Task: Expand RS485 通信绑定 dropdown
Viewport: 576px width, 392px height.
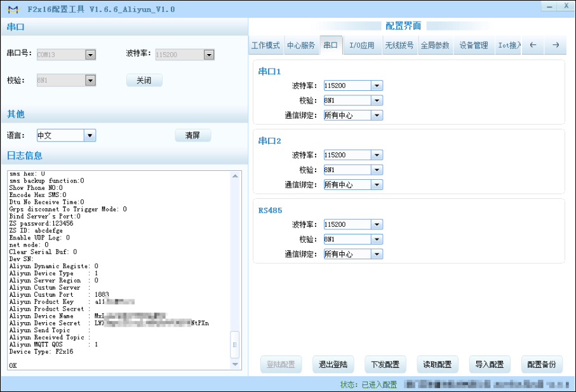Action: [x=377, y=254]
